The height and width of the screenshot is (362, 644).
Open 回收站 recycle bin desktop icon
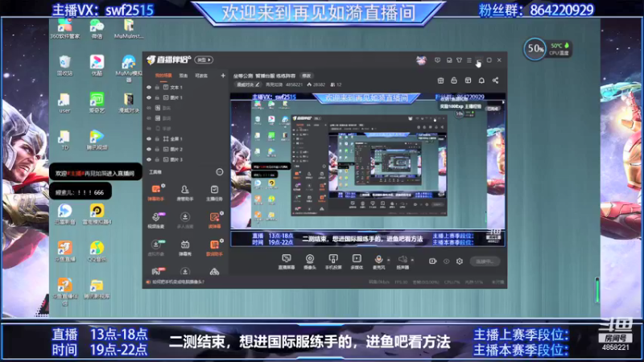(64, 66)
